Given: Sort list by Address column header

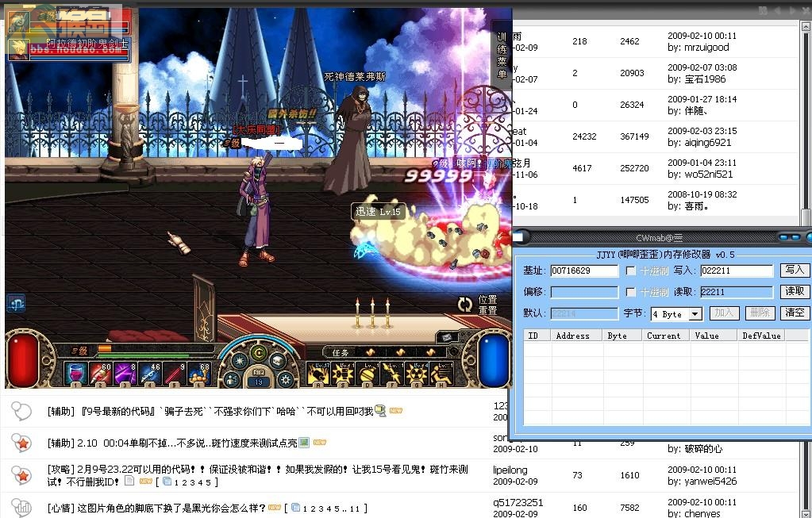Looking at the screenshot, I should (x=575, y=336).
